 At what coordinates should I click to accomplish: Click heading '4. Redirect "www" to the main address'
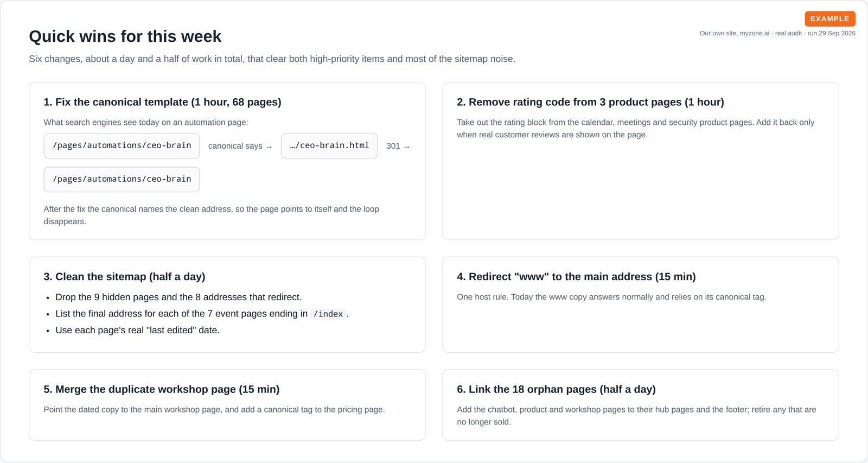(x=576, y=277)
